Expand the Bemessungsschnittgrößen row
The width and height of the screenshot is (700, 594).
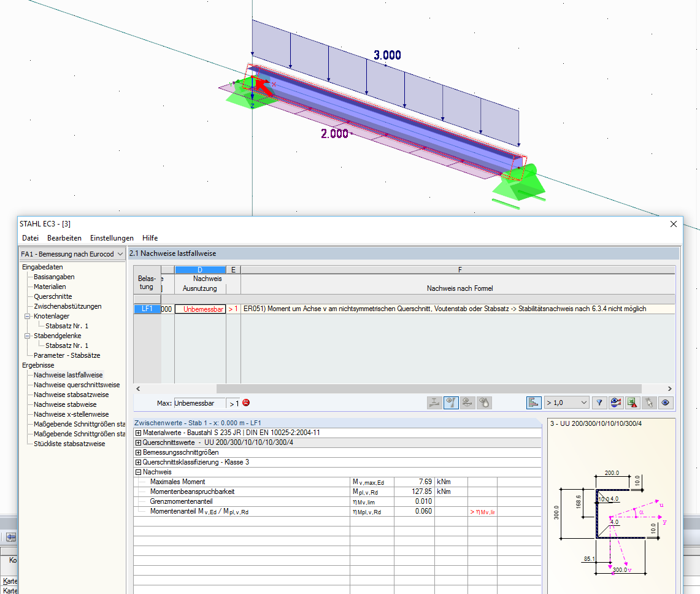pyautogui.click(x=139, y=452)
